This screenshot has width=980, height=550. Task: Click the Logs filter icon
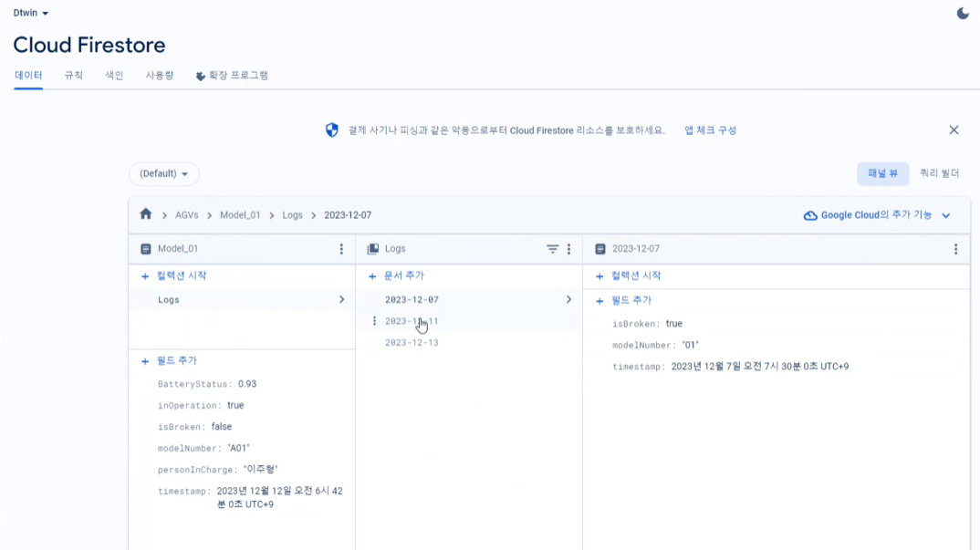click(552, 249)
